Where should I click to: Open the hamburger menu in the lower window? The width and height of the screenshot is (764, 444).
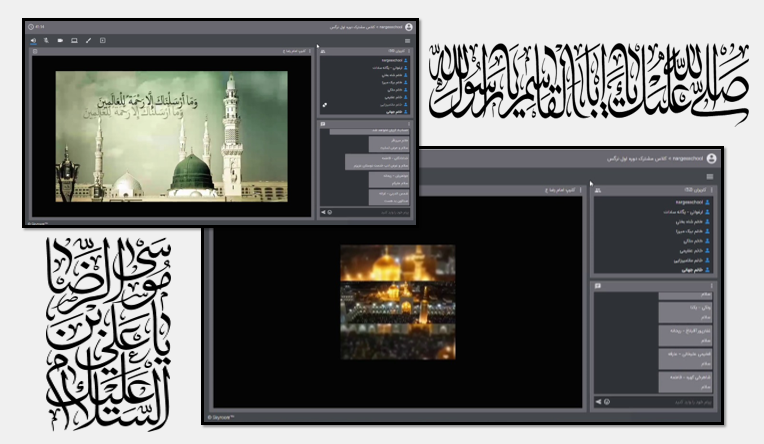click(710, 176)
